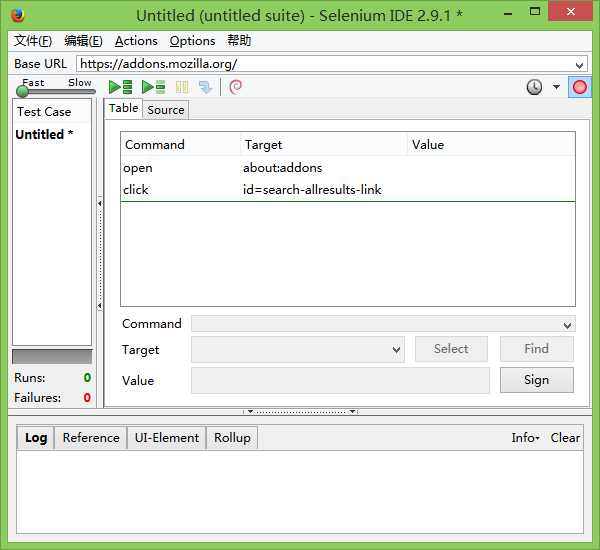Clear the log output

tap(565, 437)
